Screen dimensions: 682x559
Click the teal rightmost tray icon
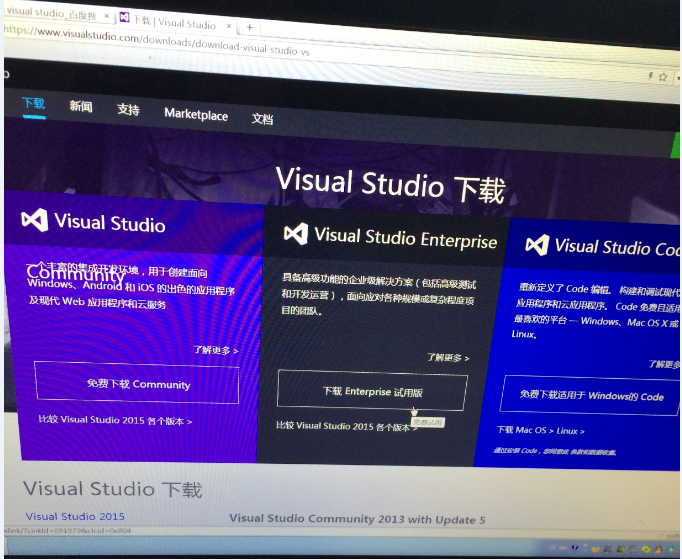[x=671, y=550]
